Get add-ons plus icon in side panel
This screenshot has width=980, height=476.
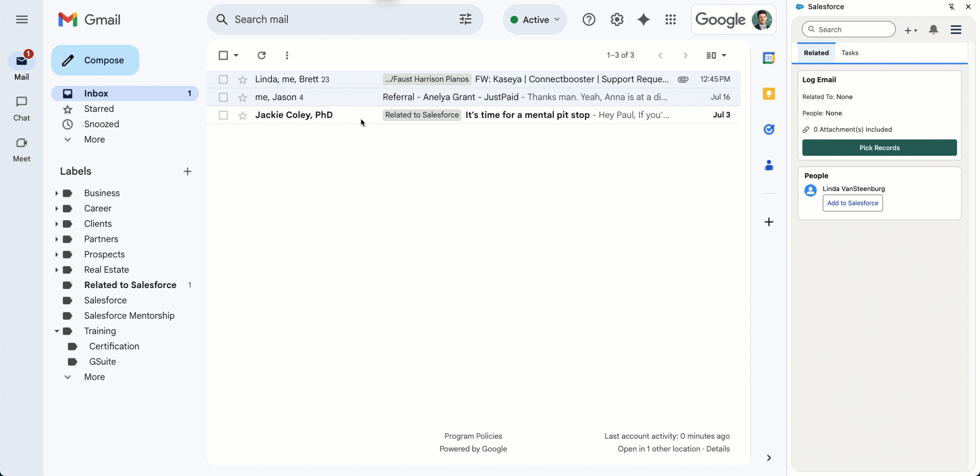click(769, 222)
